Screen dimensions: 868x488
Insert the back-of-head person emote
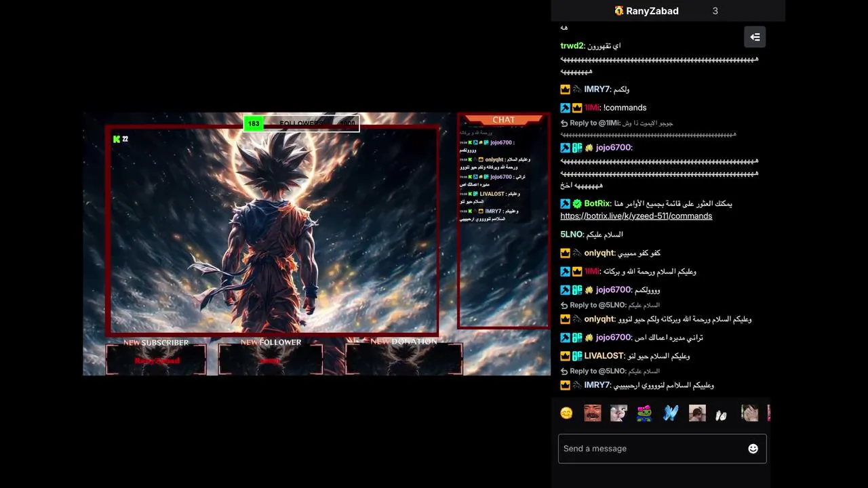[x=697, y=413]
